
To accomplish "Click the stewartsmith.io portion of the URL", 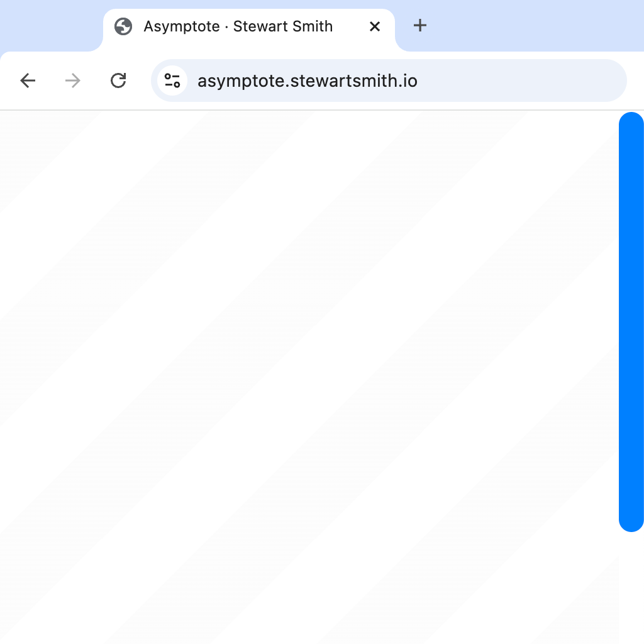I will pos(352,81).
